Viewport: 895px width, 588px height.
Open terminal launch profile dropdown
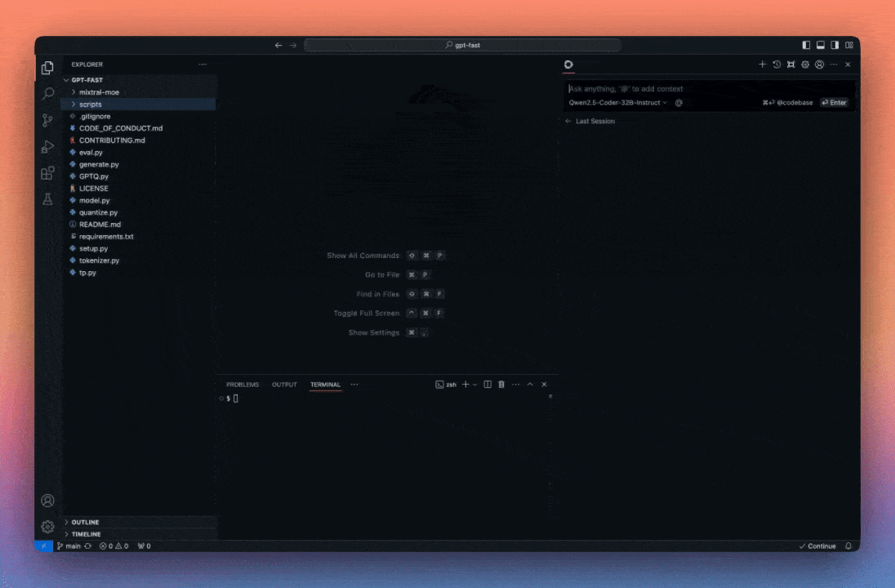point(475,385)
